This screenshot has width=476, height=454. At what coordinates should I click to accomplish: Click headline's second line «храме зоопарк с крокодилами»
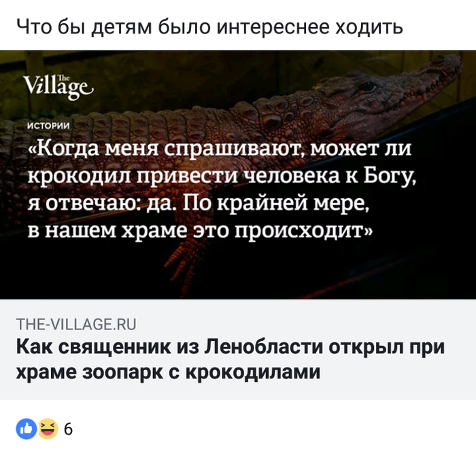tap(168, 372)
